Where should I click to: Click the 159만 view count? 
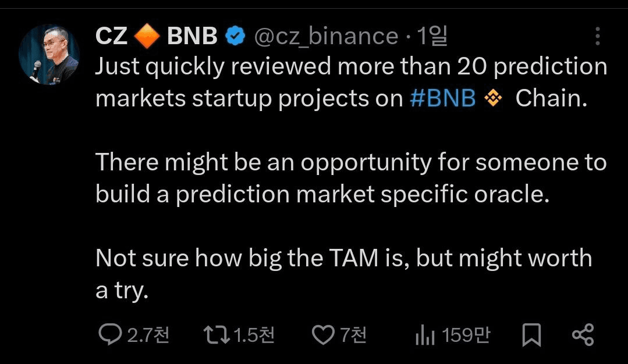coord(466,334)
